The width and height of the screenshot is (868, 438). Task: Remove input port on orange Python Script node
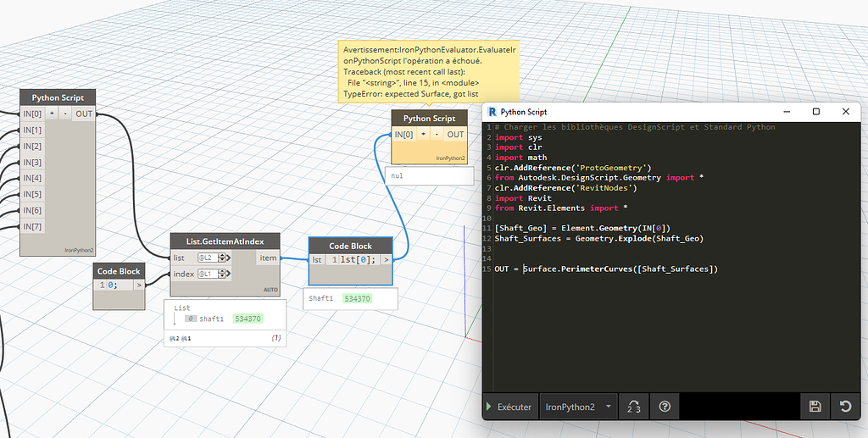pyautogui.click(x=437, y=135)
